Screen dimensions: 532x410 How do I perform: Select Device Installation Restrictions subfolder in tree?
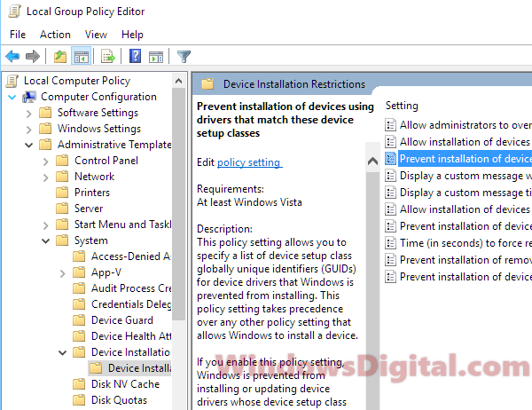[x=140, y=368]
